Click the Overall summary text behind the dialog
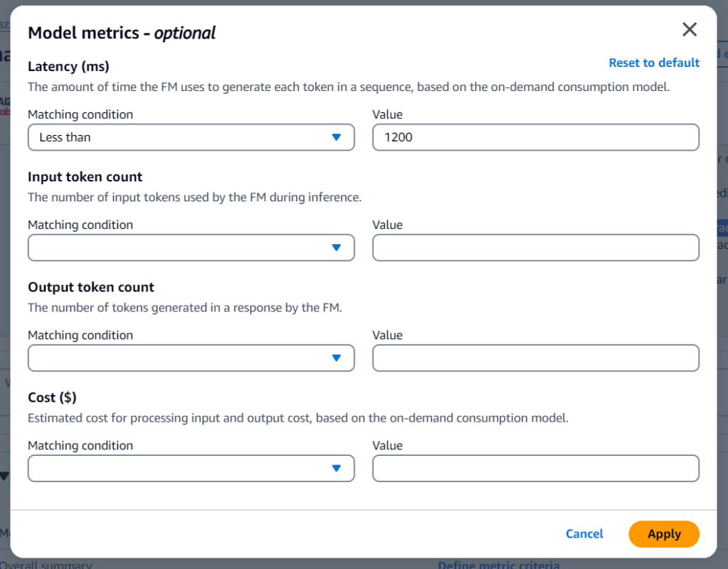The width and height of the screenshot is (728, 569). (45, 565)
